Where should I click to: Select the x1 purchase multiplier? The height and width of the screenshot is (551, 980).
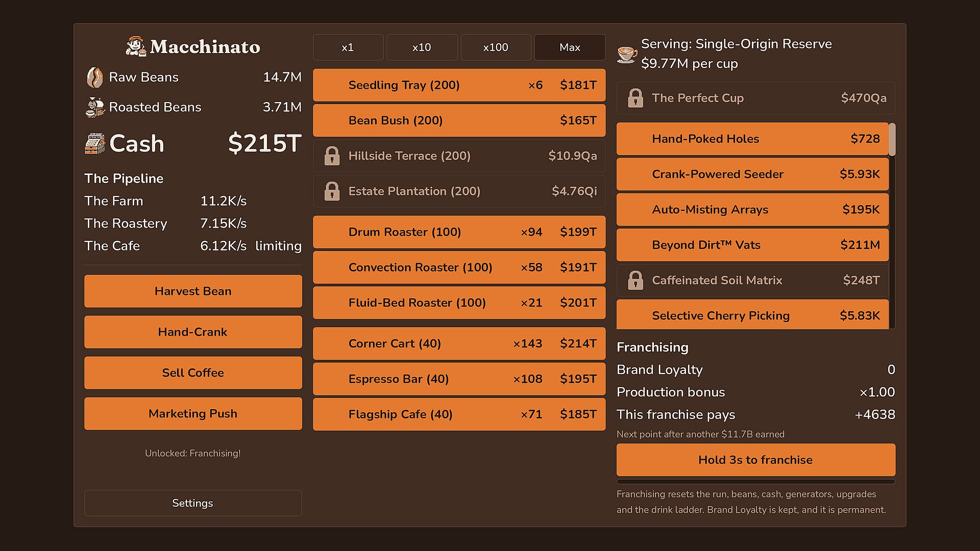click(x=348, y=47)
